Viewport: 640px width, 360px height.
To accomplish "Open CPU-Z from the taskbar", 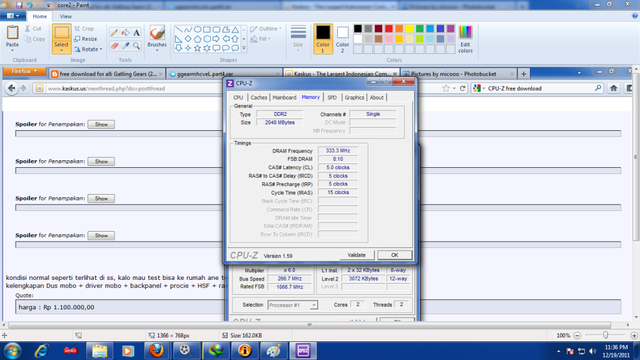I will 303,351.
